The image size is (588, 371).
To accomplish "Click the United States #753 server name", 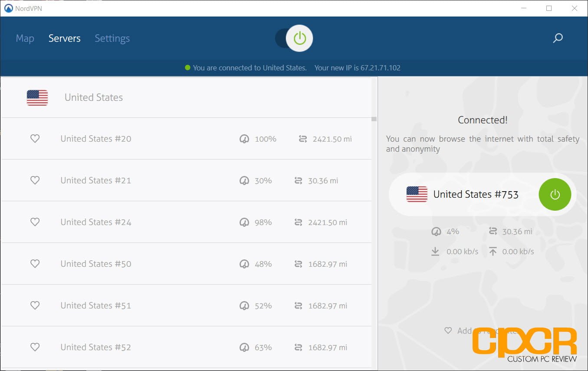I will [x=476, y=194].
